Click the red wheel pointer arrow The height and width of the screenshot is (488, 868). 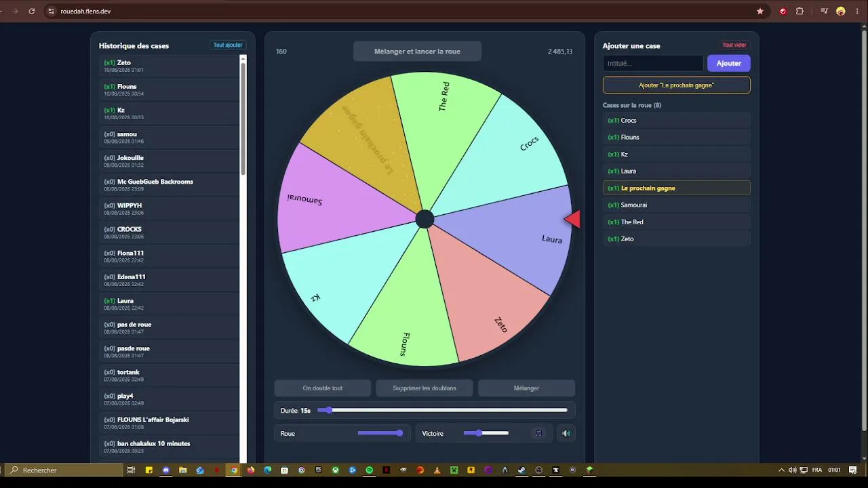(x=572, y=219)
